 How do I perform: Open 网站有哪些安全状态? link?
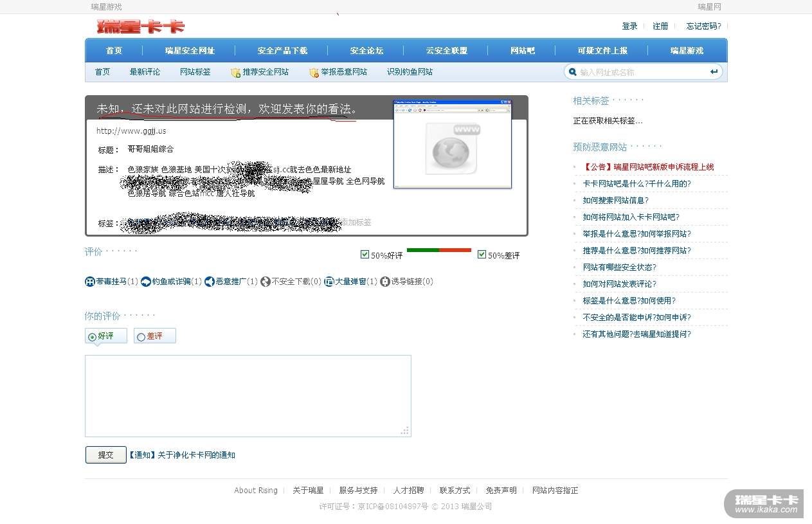click(620, 267)
